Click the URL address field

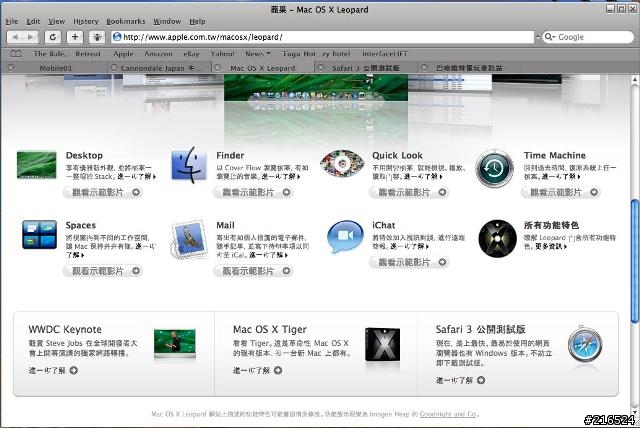pos(322,37)
